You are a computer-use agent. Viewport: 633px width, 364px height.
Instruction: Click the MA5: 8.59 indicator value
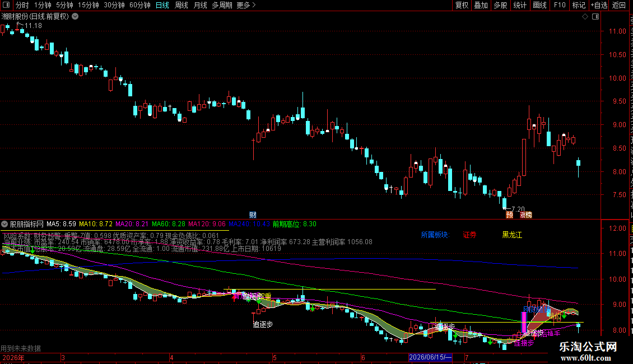tap(62, 224)
